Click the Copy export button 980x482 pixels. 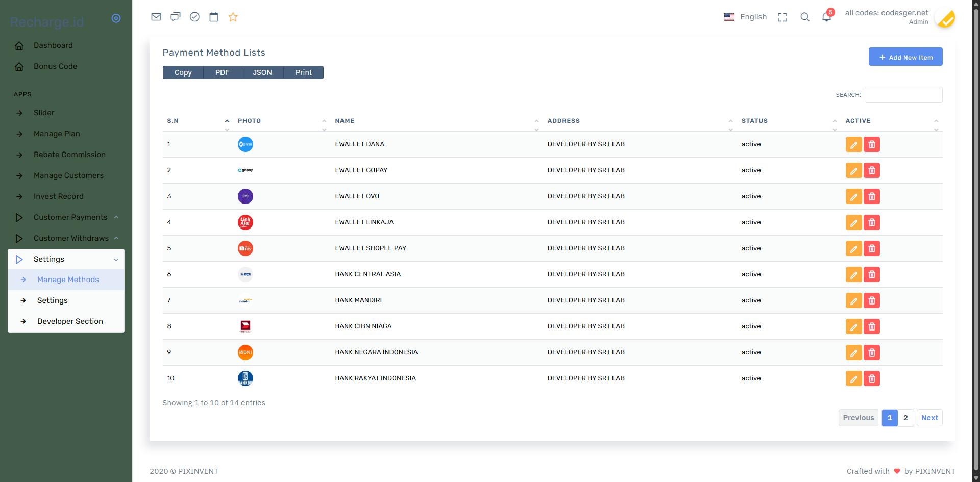[x=183, y=72]
